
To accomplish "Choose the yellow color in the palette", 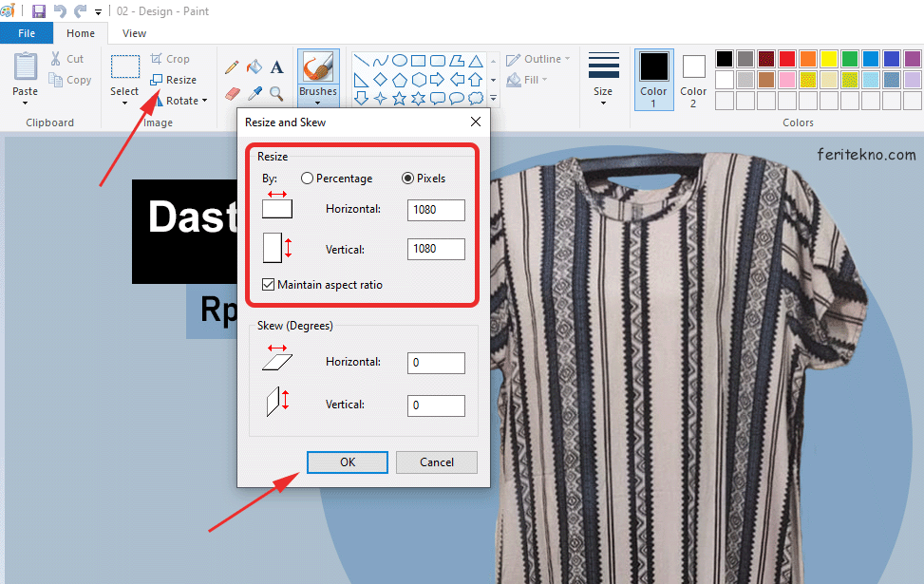I will (x=829, y=59).
